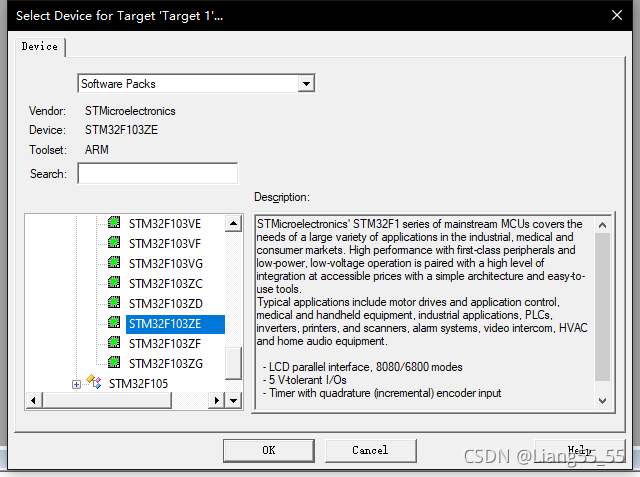The width and height of the screenshot is (640, 477).
Task: Click the chip icon beside STM32F103VE
Action: (x=114, y=222)
